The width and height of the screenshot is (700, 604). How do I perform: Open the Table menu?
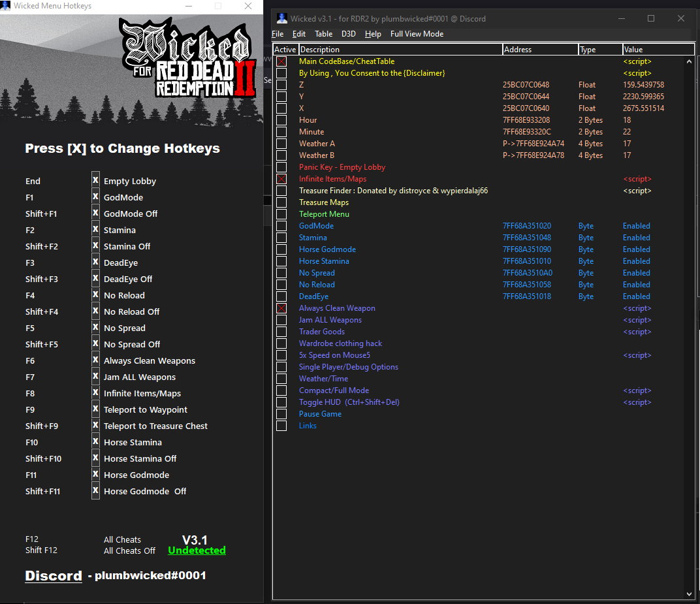tap(323, 33)
